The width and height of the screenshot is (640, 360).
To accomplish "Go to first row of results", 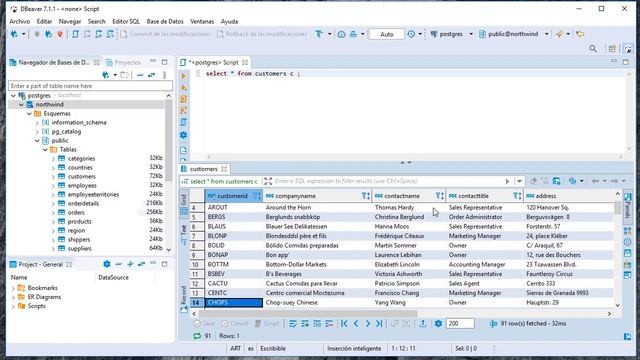I will [x=344, y=324].
